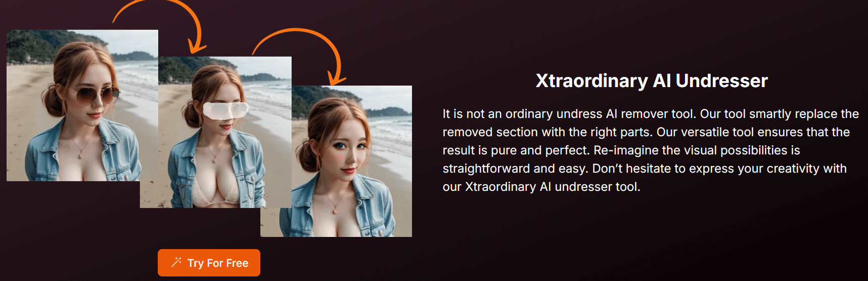Screen dimensions: 868x281
Task: Click the line starting 'removed section with'
Action: coord(646,132)
